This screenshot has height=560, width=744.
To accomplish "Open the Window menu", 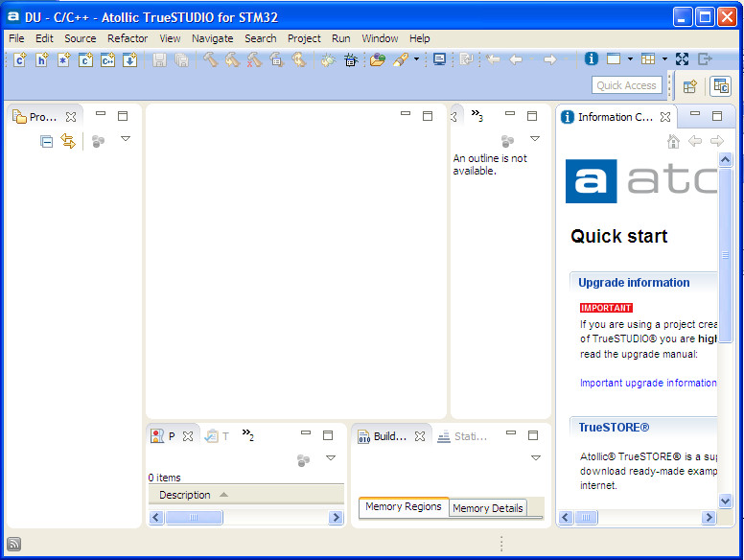I will [380, 38].
